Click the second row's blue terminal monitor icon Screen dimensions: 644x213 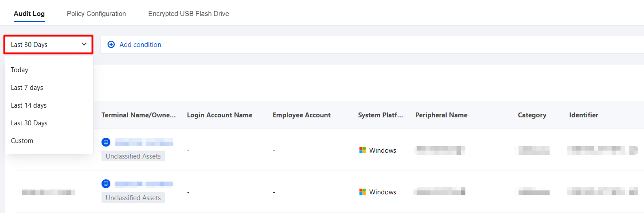point(105,184)
